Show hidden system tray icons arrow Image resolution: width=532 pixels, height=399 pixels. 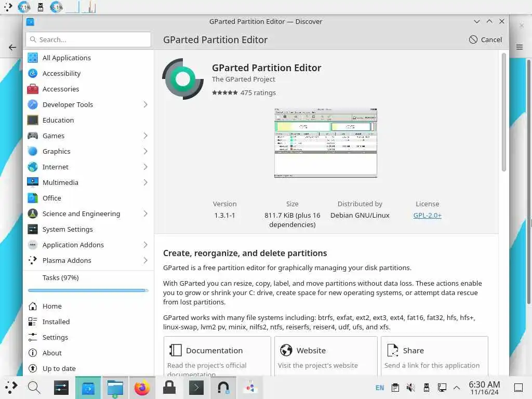tap(457, 388)
